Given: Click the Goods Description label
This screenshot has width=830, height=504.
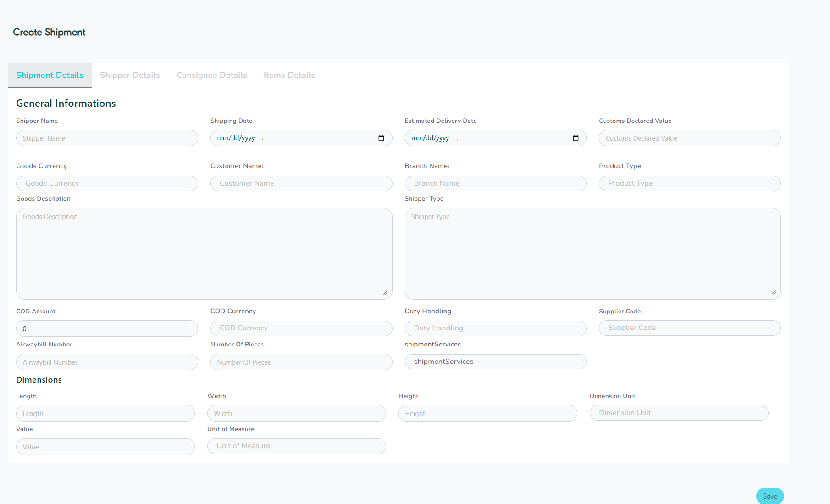Looking at the screenshot, I should [43, 198].
